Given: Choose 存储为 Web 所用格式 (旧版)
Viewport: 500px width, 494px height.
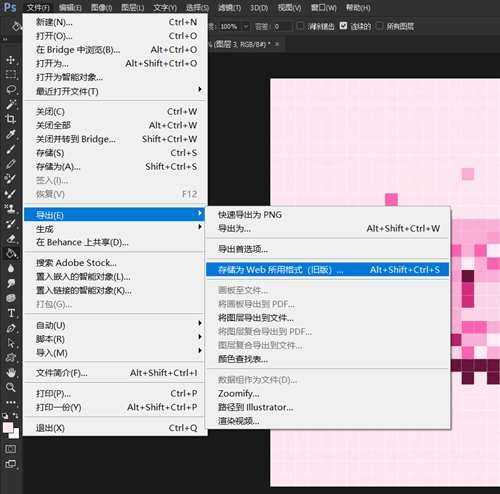Looking at the screenshot, I should tap(328, 270).
